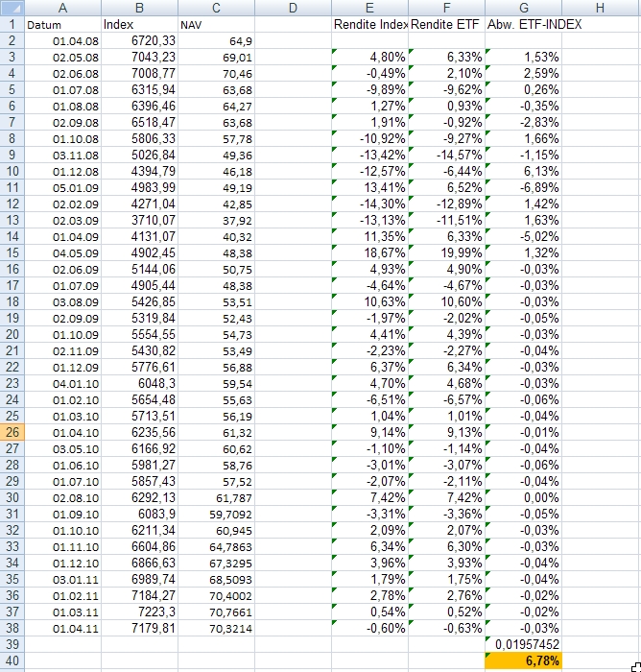Viewport: 641px width, 672px height.
Task: Select the deviation cell 0,00%
Action: coord(523,497)
